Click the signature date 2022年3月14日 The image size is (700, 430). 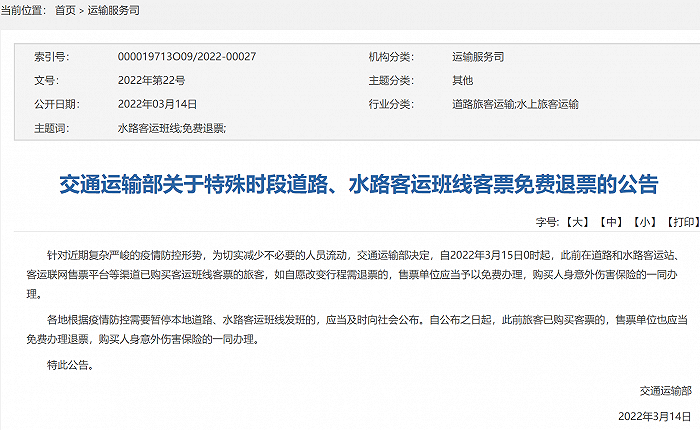655,416
